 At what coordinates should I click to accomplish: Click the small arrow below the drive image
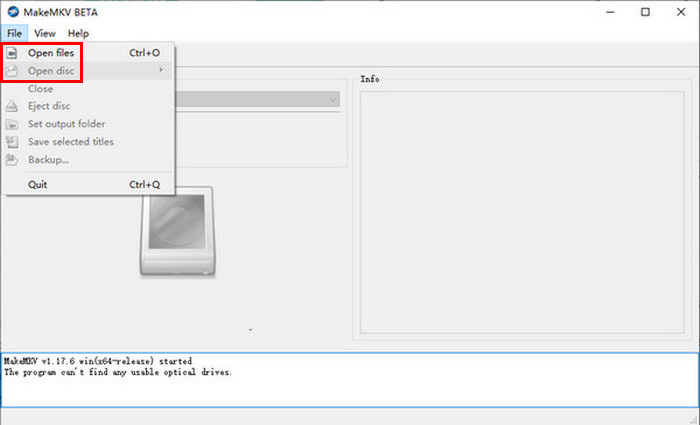(251, 330)
